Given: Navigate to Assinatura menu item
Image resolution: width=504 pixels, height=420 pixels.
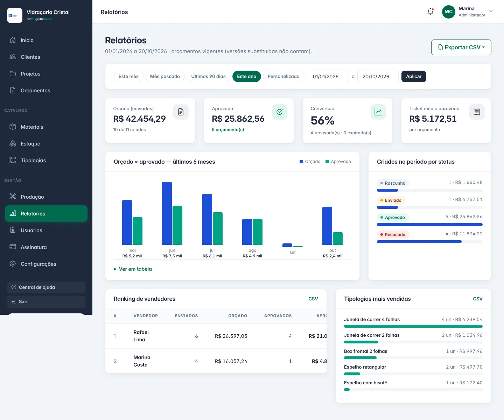Looking at the screenshot, I should point(46,247).
